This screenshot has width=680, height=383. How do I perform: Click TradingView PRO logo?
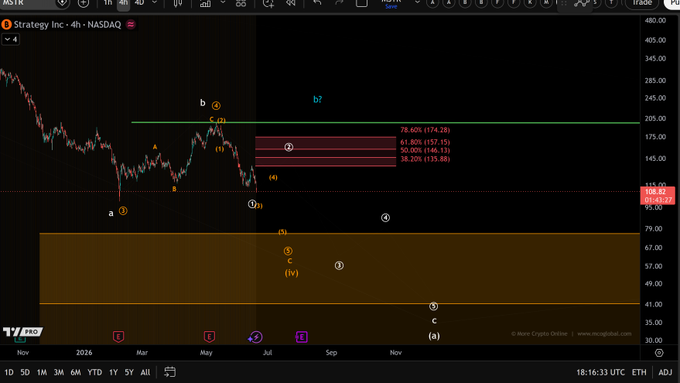[x=23, y=332]
